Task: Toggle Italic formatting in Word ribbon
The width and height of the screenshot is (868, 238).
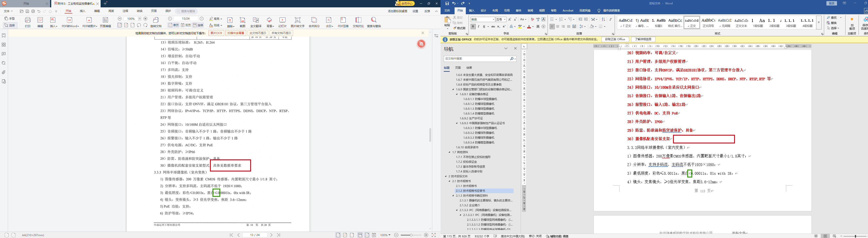Action: [478, 26]
